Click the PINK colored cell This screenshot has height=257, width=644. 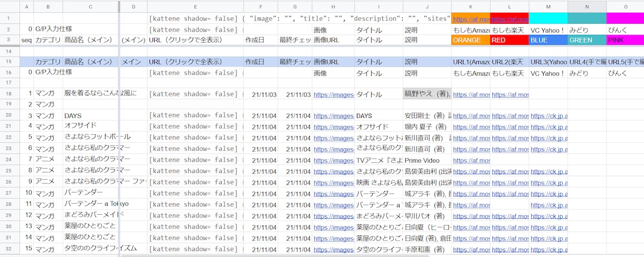tap(625, 40)
